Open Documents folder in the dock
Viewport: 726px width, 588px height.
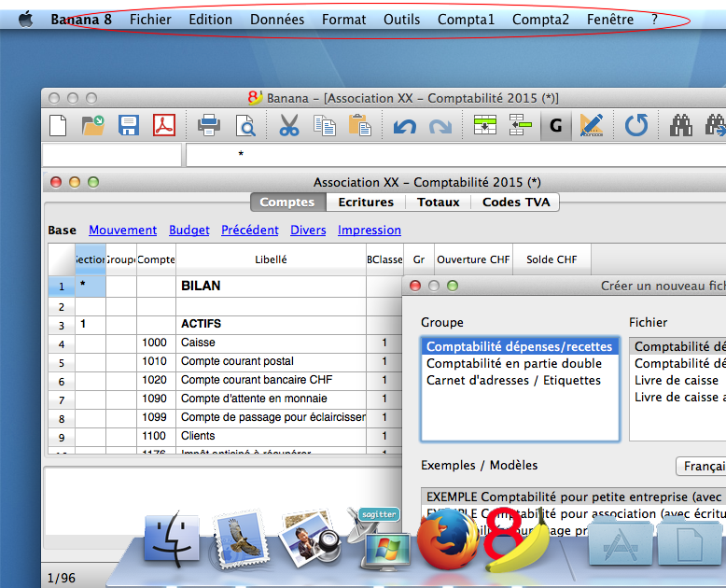(691, 541)
